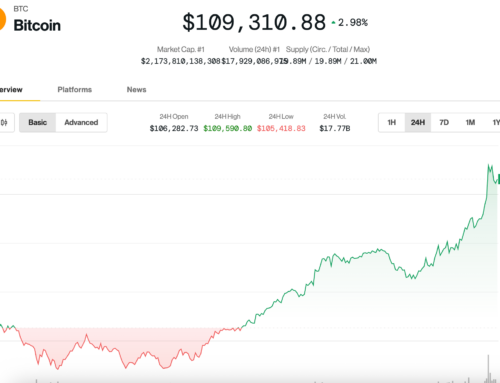Image resolution: width=500 pixels, height=383 pixels.
Task: Click the Supply (Circ. / Total / Max) label
Action: tap(328, 49)
